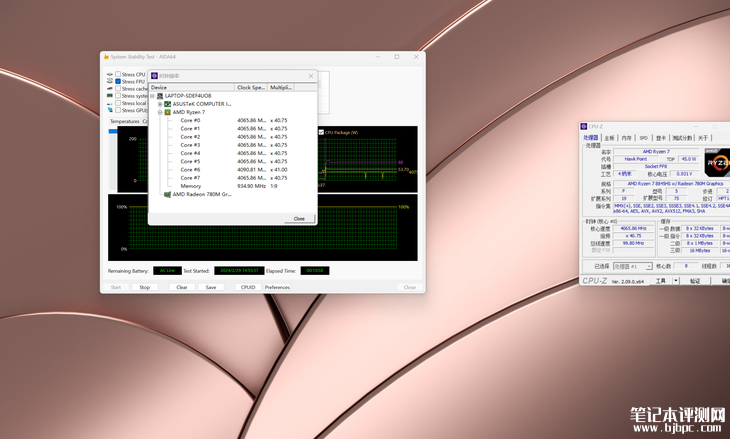Open the CPU-Z tools dropdown arrow
Screen dimensions: 730x439
(676, 281)
